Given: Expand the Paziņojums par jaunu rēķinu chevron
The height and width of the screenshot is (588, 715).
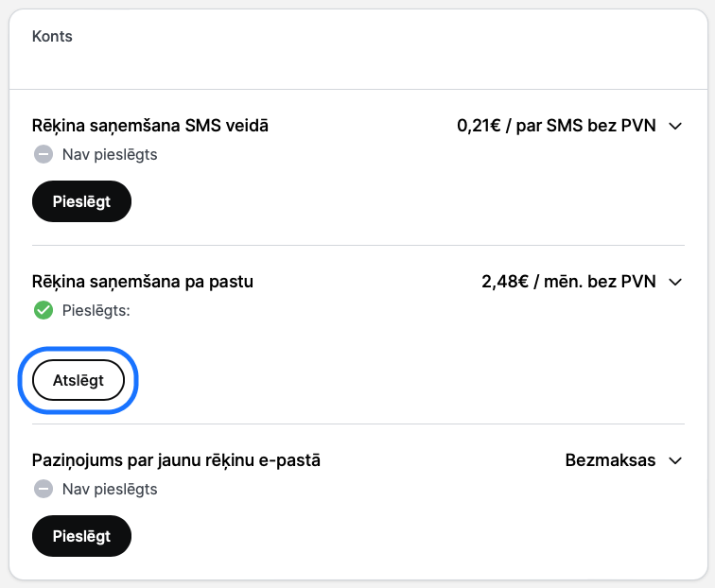Looking at the screenshot, I should (675, 460).
